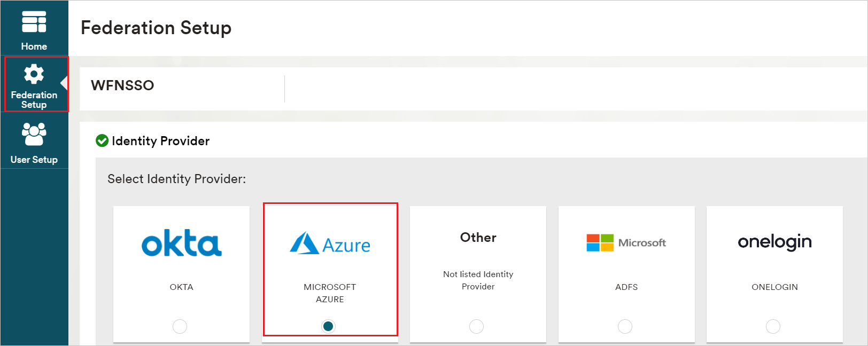Select the OKTA radio button
This screenshot has width=868, height=346.
[x=180, y=326]
